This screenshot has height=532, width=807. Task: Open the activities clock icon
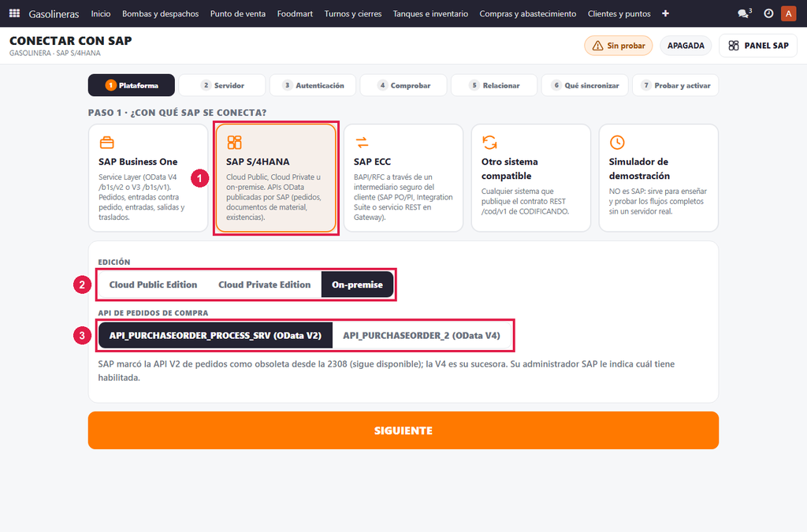click(x=768, y=13)
